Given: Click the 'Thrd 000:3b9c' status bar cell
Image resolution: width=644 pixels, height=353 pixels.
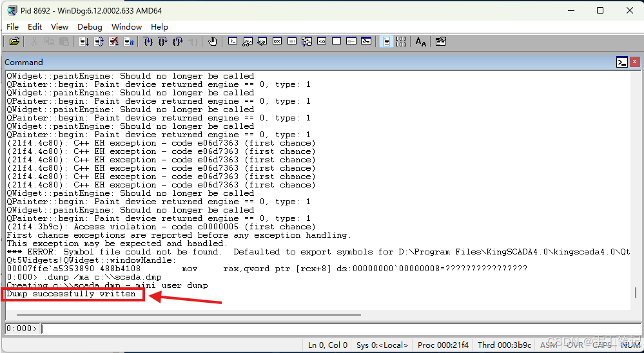Looking at the screenshot, I should click(x=504, y=345).
